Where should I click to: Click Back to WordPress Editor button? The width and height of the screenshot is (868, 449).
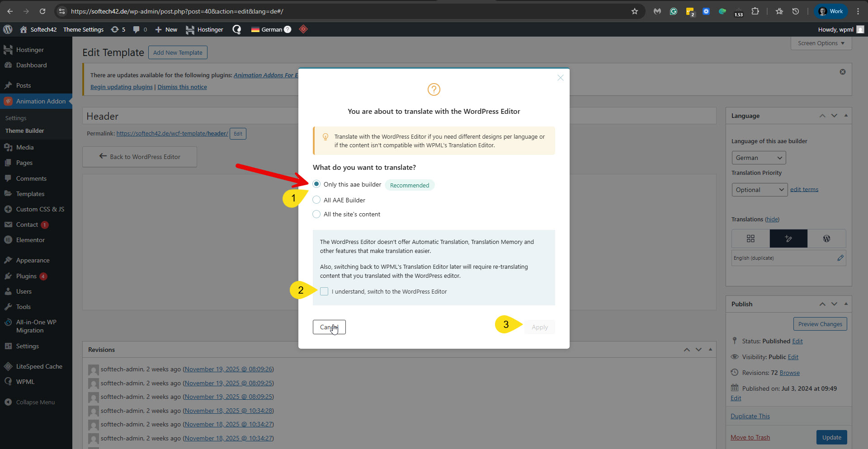coord(140,157)
